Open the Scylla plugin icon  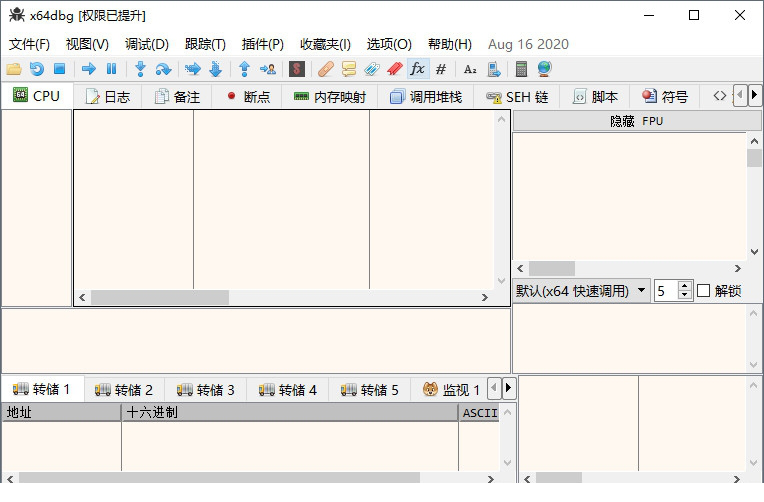(x=297, y=69)
